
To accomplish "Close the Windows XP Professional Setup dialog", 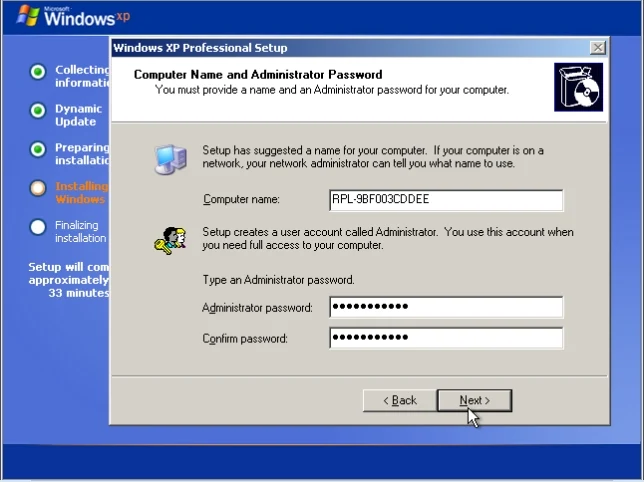I will (x=598, y=48).
